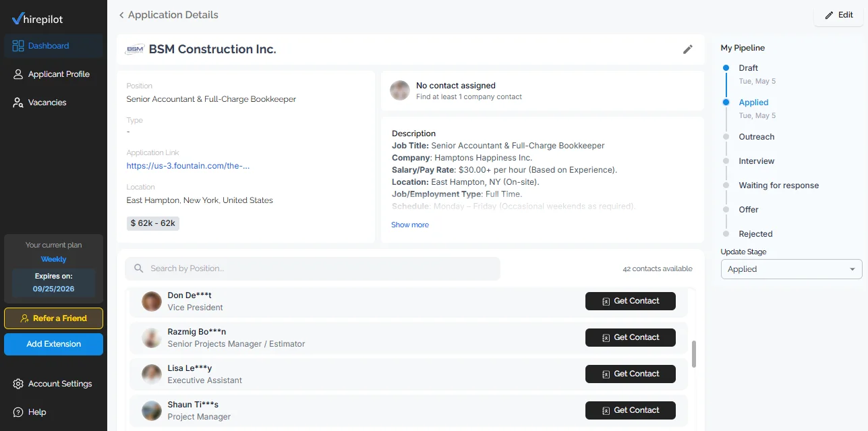Open Applicant Profile in the sidebar

53,74
